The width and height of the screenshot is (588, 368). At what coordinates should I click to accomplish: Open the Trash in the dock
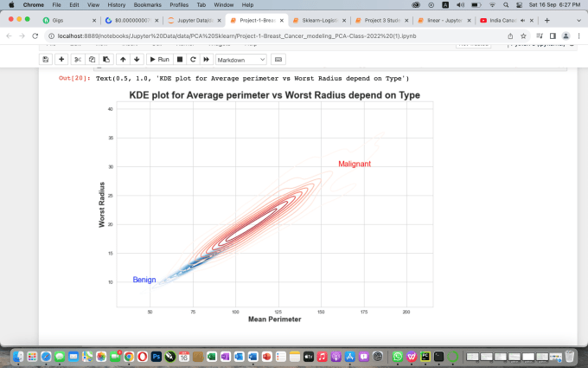click(x=569, y=356)
